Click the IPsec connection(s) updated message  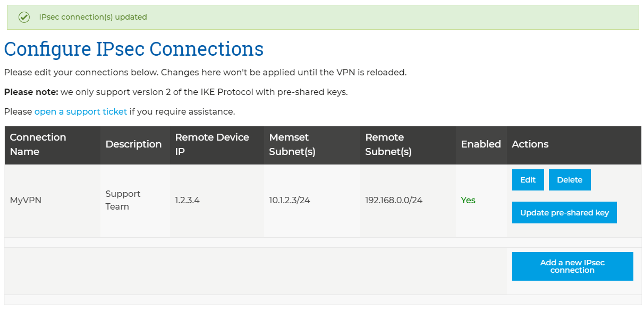(93, 17)
